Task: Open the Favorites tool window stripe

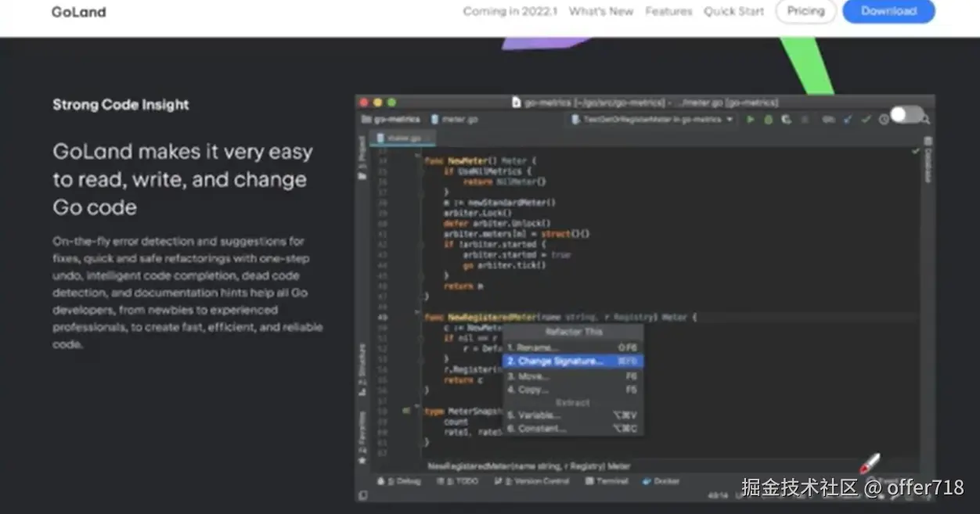Action: point(362,437)
